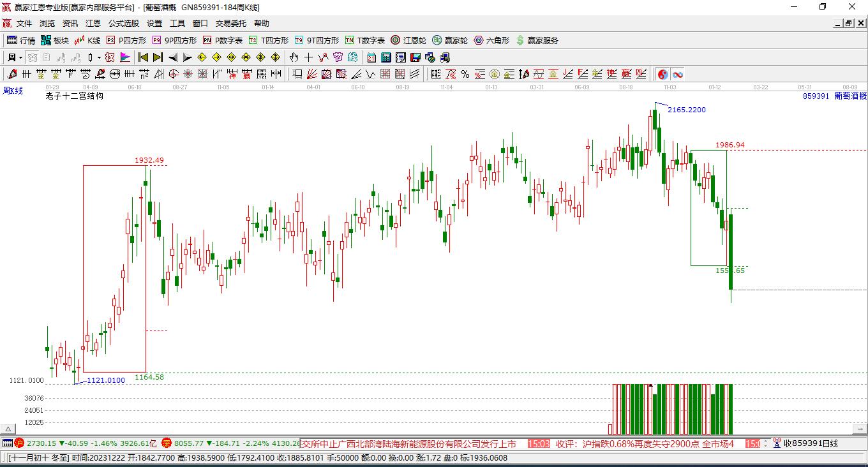
Task: Click the floppy disk save icon
Action: click(x=415, y=57)
